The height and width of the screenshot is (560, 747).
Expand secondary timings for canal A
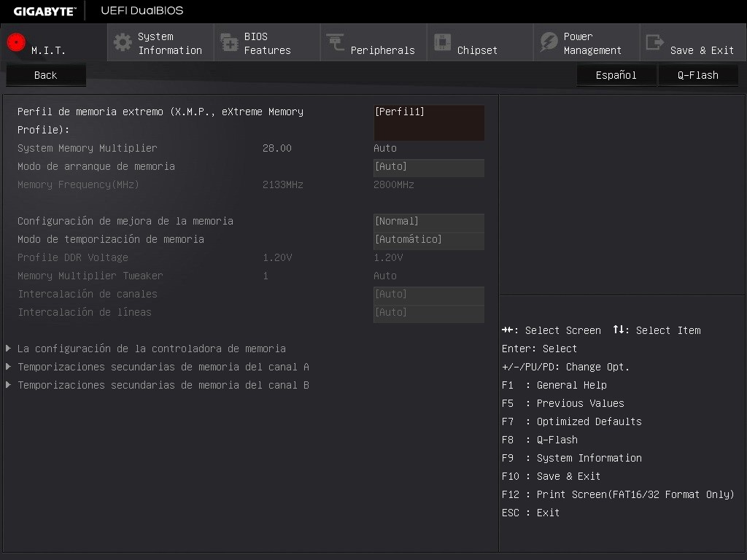click(163, 367)
